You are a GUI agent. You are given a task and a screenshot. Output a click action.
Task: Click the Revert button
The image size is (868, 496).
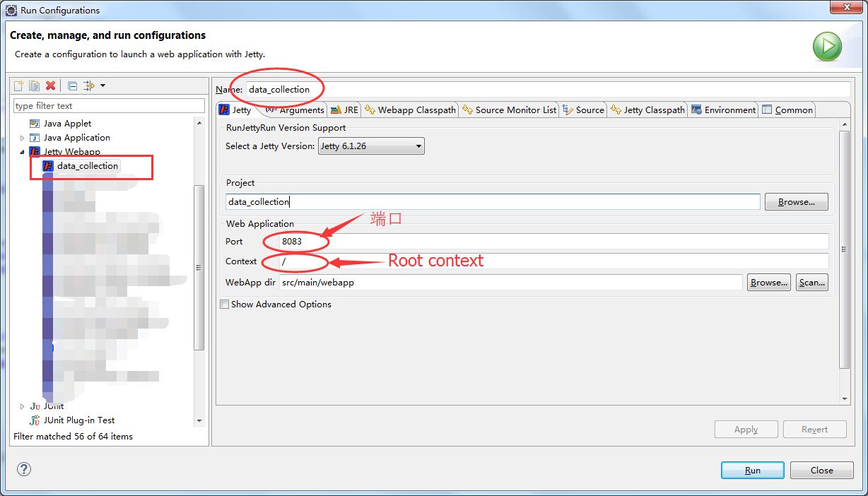pos(814,430)
